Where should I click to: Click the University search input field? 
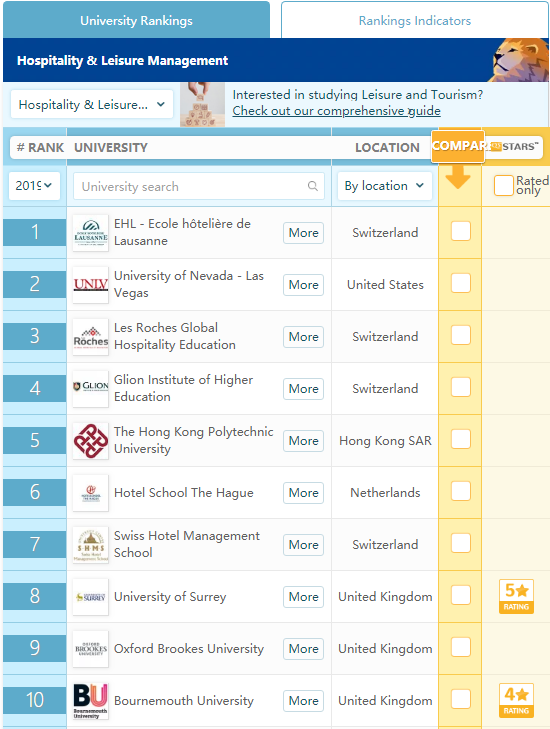coord(199,186)
